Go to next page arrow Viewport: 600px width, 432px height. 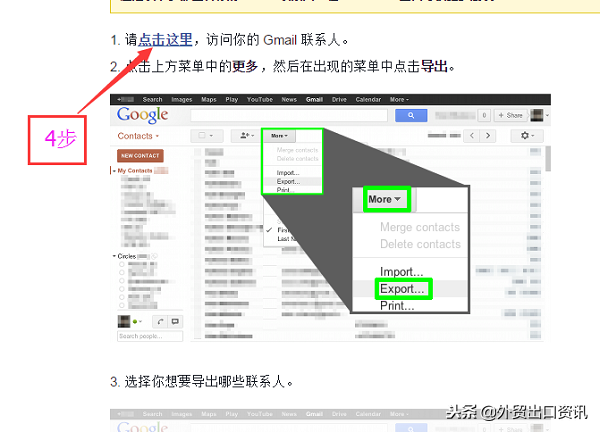coord(488,135)
